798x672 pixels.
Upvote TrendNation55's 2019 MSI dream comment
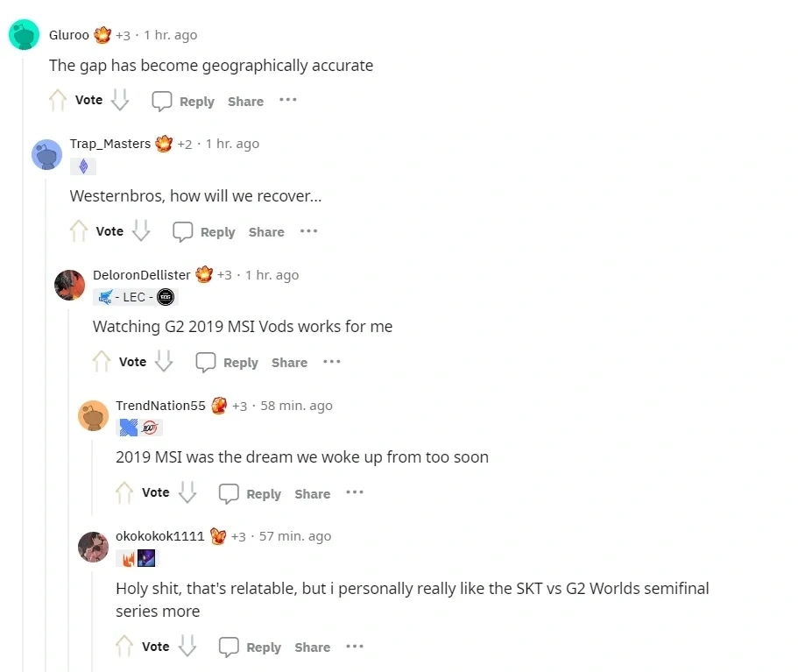(124, 492)
